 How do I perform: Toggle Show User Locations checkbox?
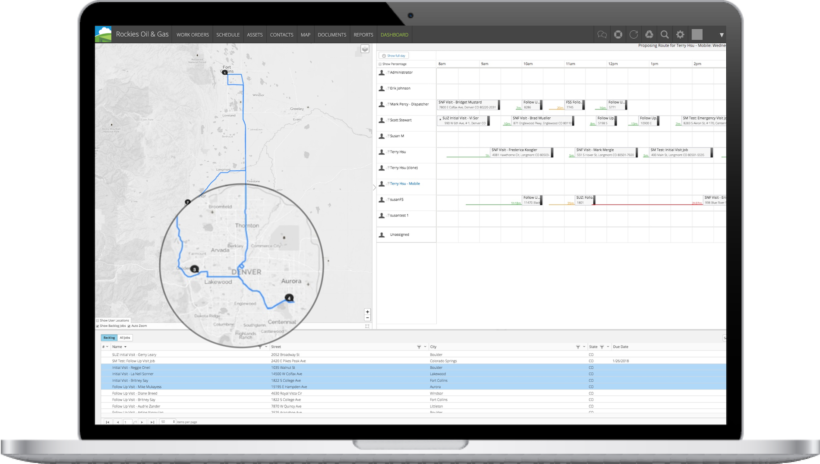[97, 320]
